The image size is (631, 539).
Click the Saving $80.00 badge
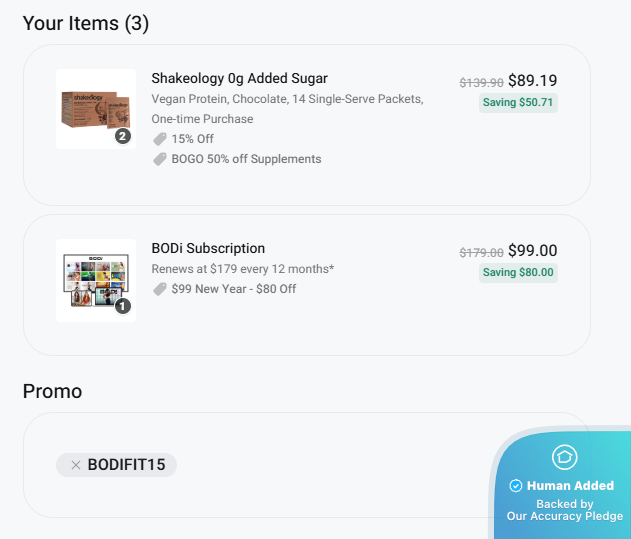(x=518, y=272)
